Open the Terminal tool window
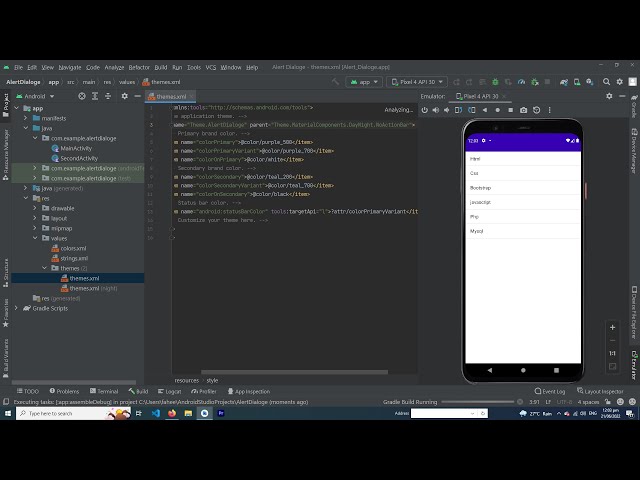Image resolution: width=640 pixels, height=480 pixels. [104, 391]
